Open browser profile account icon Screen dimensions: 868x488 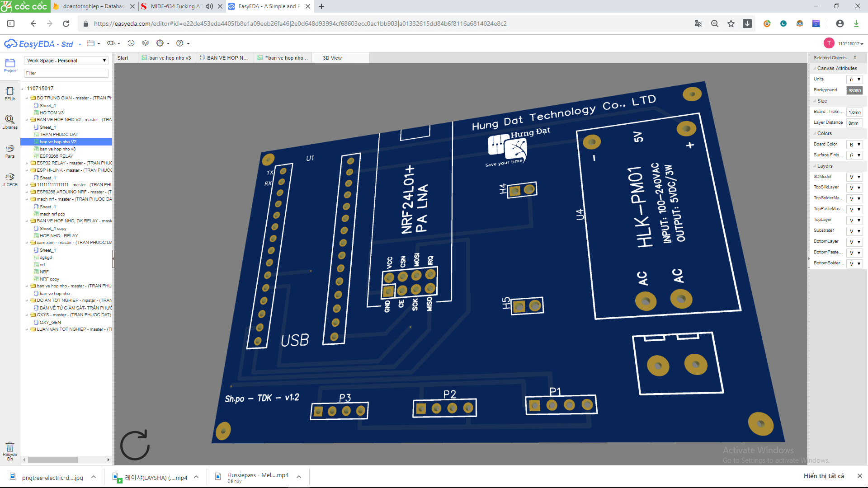[x=840, y=23]
